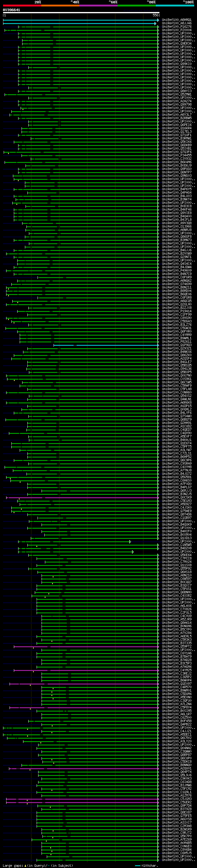Viewport: 197px width, 868px height.
Task: Click the UniRef100_Q54XS2 entry
Action: 177,396
